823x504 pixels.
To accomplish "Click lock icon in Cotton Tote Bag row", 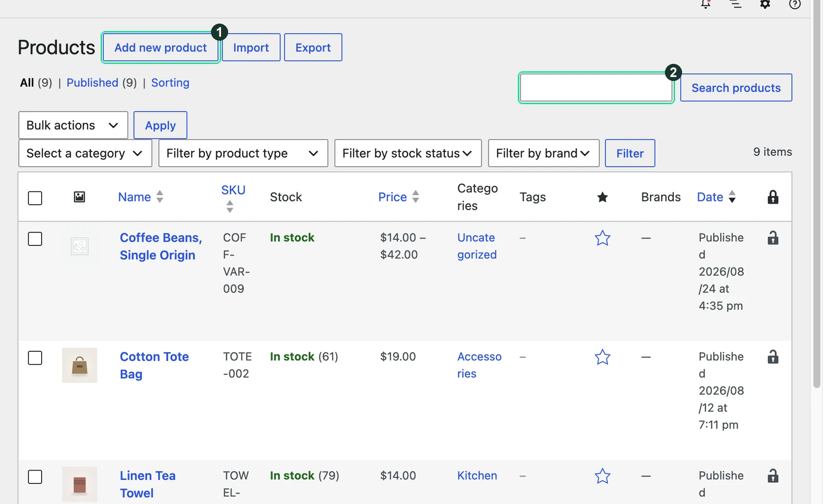I will pos(773,356).
